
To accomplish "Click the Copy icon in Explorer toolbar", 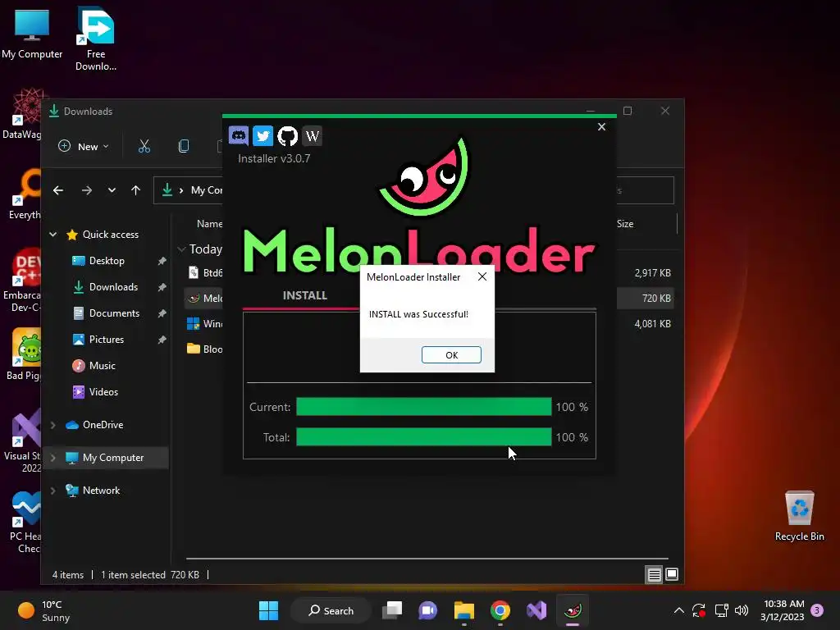I will pyautogui.click(x=183, y=146).
